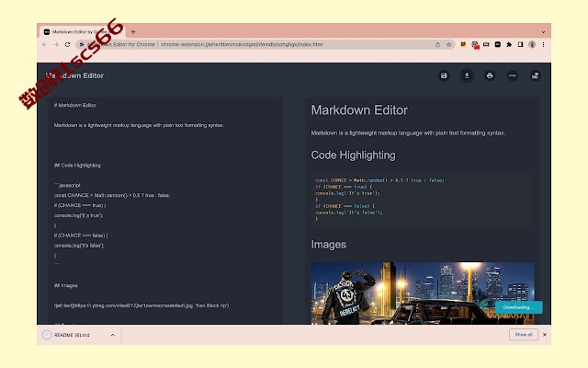Open the downloaded README (6).md file
The width and height of the screenshot is (588, 368).
[x=72, y=335]
